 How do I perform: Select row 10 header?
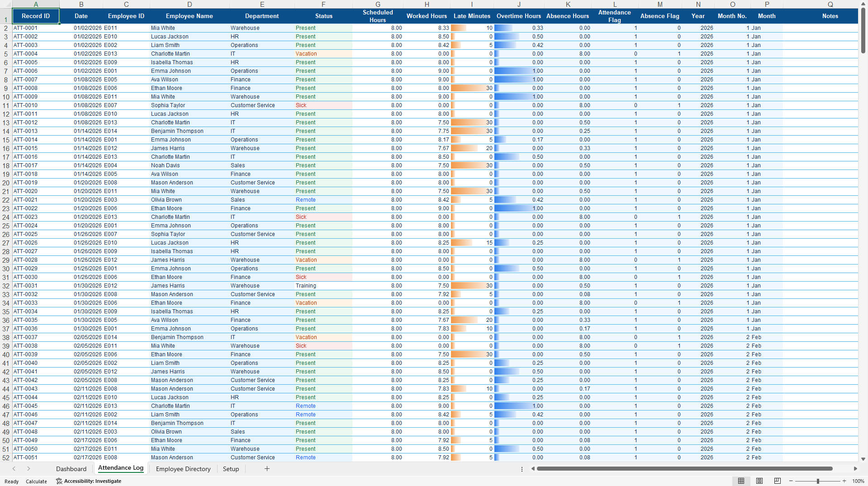pyautogui.click(x=6, y=97)
